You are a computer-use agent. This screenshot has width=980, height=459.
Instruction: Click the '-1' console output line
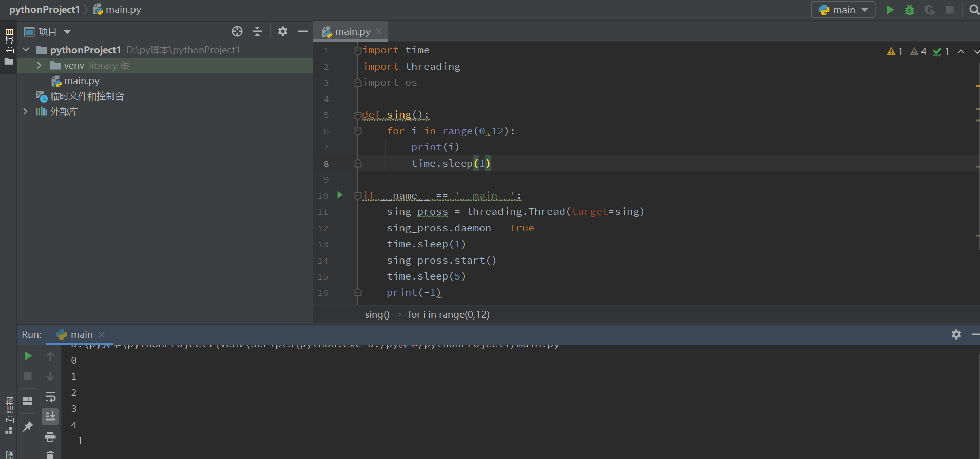pyautogui.click(x=77, y=441)
